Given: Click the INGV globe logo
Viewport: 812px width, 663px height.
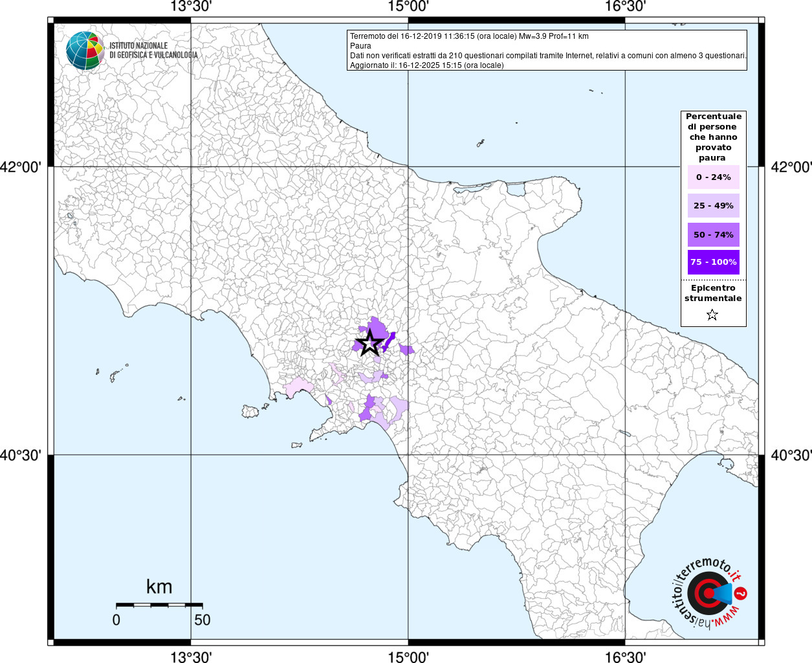Looking at the screenshot, I should click(x=85, y=51).
